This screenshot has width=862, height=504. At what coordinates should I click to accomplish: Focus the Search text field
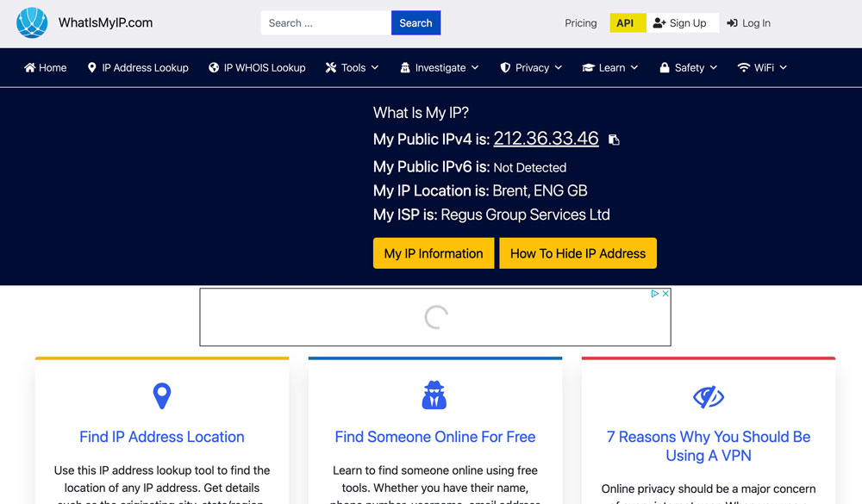[326, 23]
